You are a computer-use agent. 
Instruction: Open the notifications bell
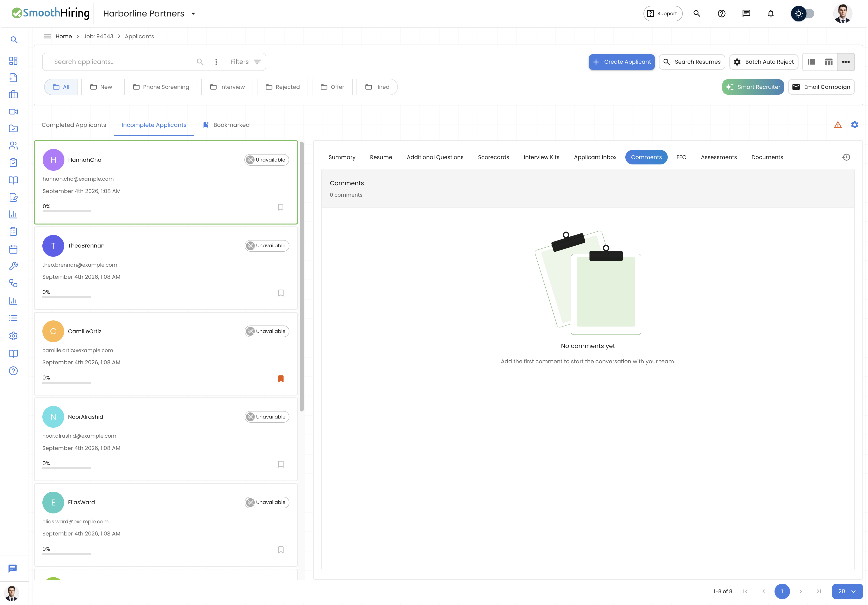click(x=770, y=14)
